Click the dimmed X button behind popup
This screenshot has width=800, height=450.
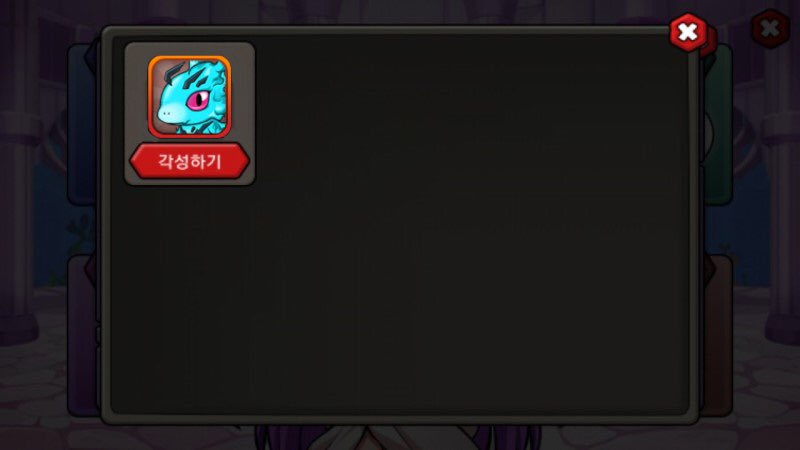pos(770,29)
